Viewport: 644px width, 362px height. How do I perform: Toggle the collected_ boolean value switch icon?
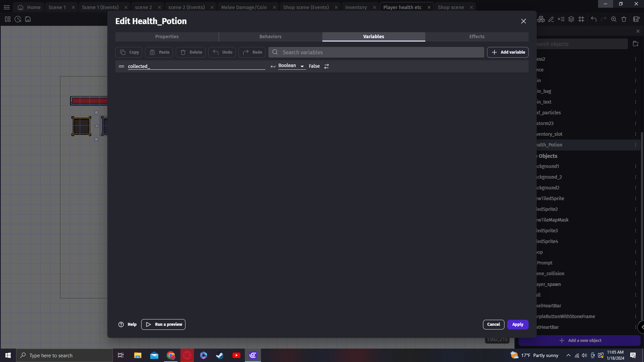tap(326, 66)
